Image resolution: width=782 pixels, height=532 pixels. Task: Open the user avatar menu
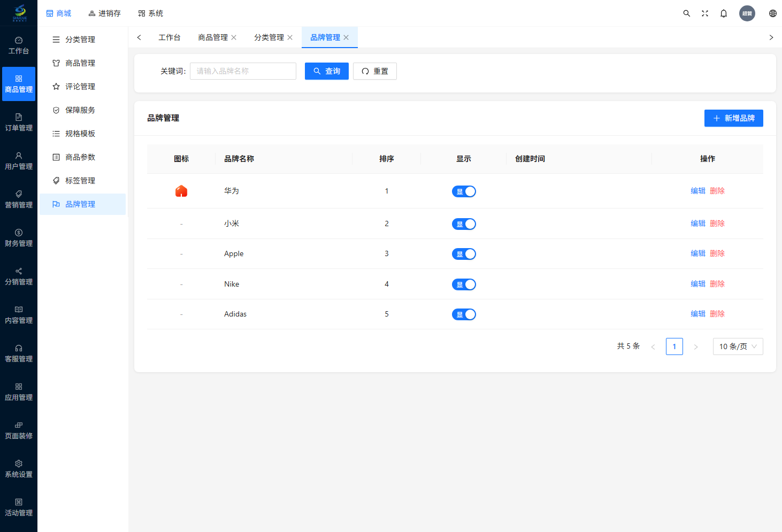click(747, 13)
